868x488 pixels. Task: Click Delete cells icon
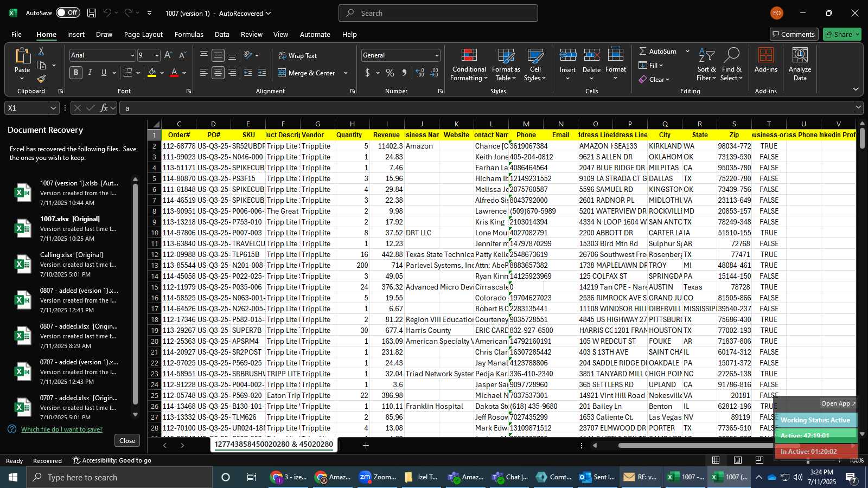click(x=591, y=55)
